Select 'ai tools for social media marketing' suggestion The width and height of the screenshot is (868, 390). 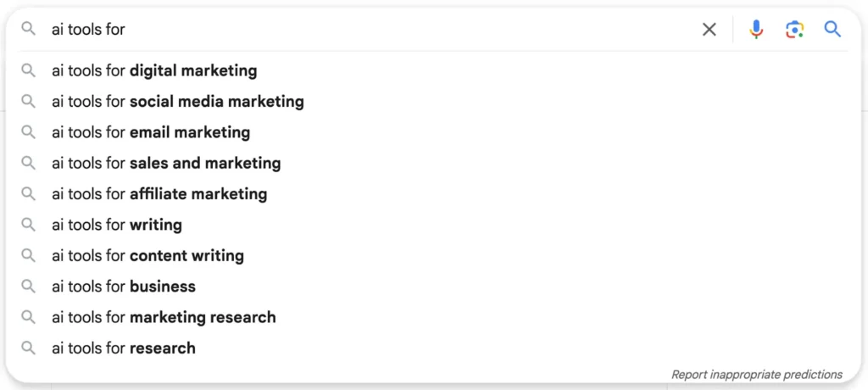(433, 102)
